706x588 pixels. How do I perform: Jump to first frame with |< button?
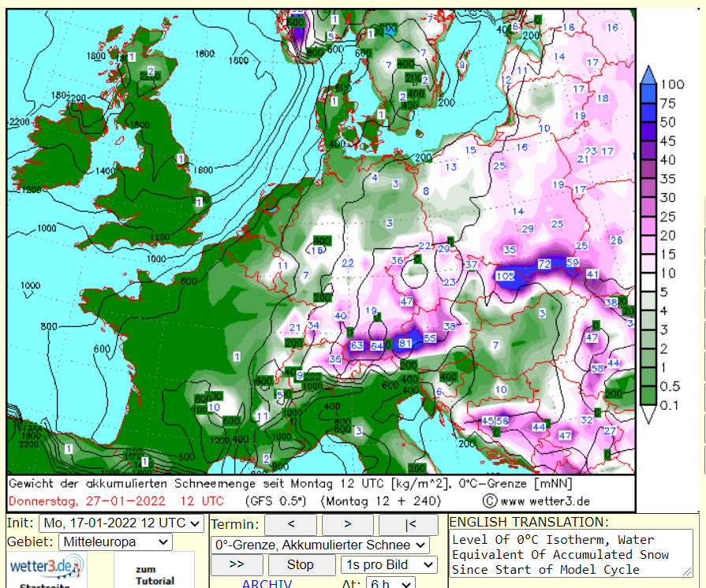pyautogui.click(x=409, y=525)
